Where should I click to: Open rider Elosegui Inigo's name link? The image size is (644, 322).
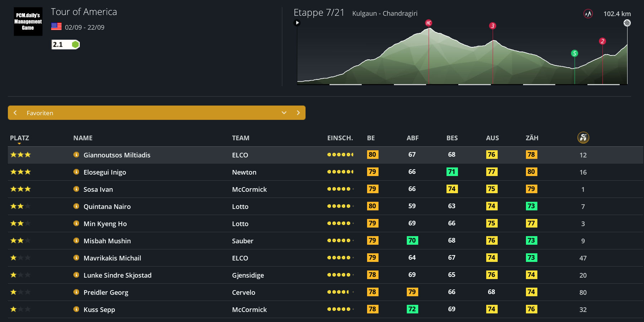[x=104, y=172]
